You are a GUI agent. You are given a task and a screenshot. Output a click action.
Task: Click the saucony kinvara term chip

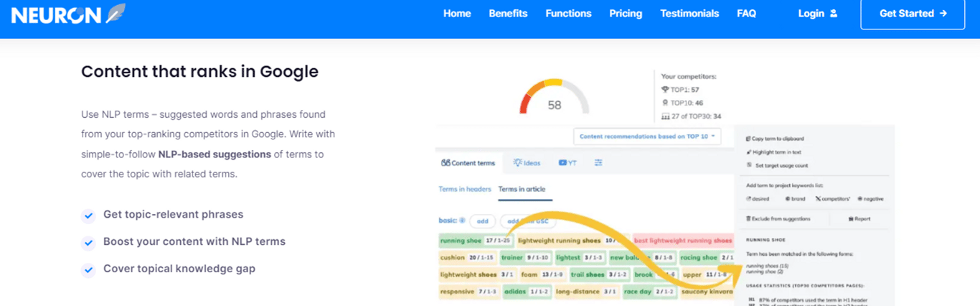coord(707,292)
